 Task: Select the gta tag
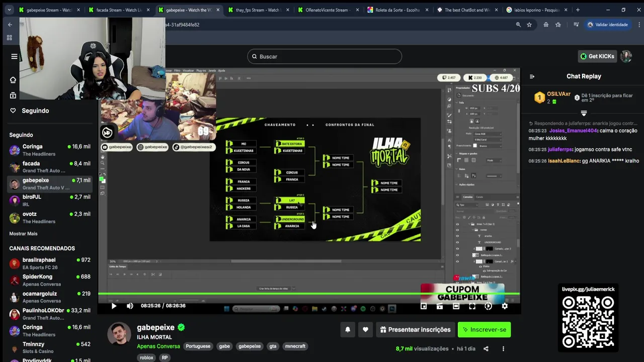click(x=273, y=346)
